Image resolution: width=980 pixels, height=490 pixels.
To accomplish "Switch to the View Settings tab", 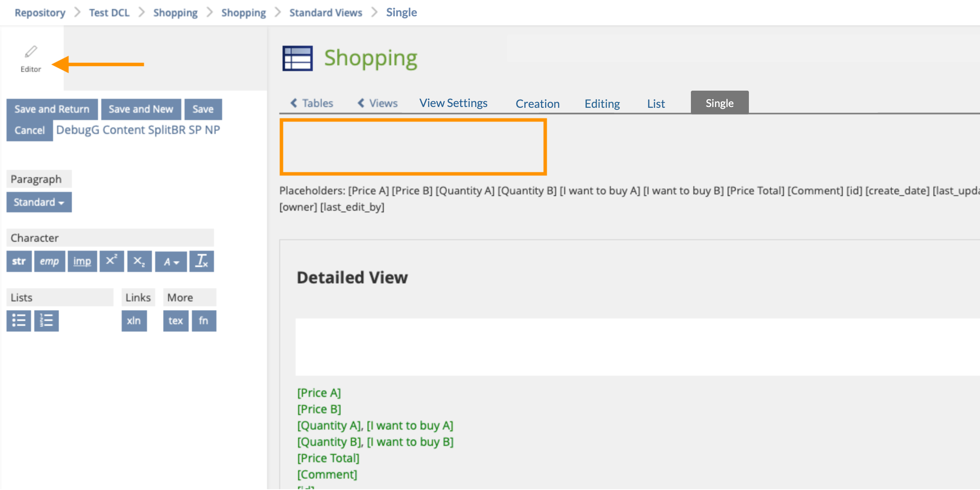I will pyautogui.click(x=453, y=103).
